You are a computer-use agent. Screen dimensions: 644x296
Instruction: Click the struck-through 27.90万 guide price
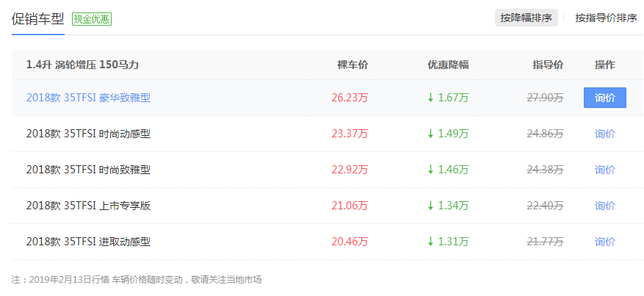[x=545, y=98]
